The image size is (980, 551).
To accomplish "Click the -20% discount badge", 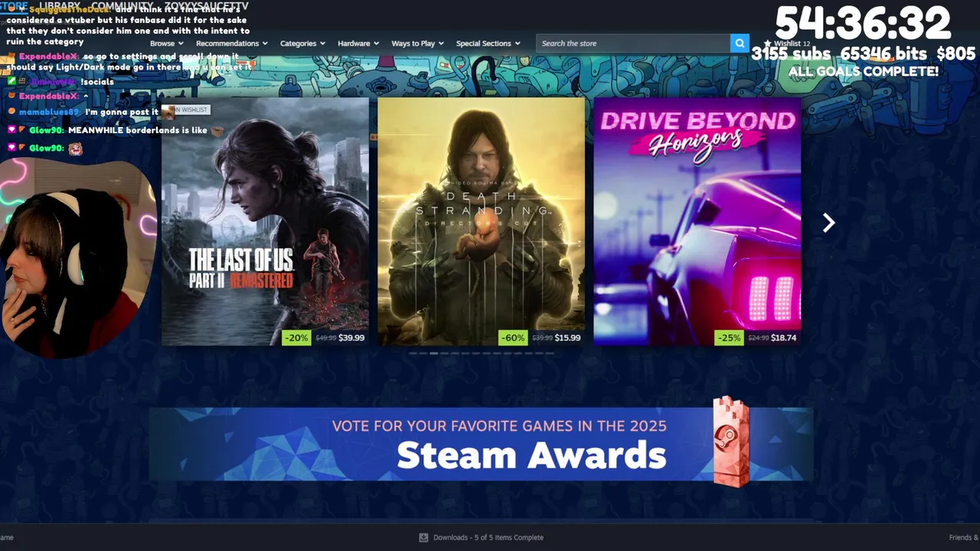I will click(x=296, y=337).
